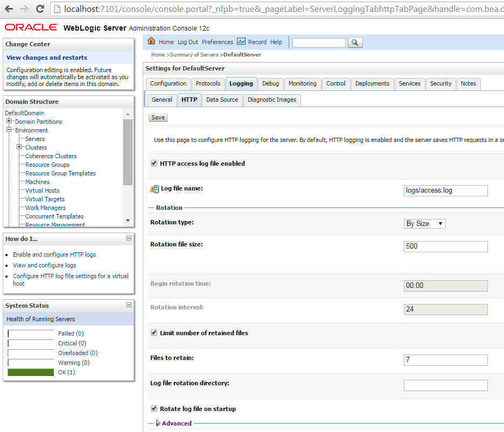Click the Help link

click(x=276, y=42)
